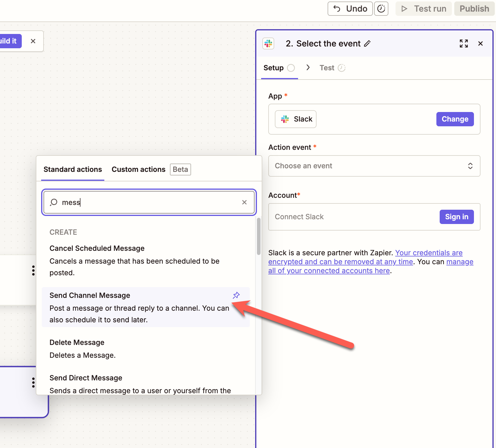The width and height of the screenshot is (496, 448).
Task: Click the 'Deletes a Message.' description
Action: (83, 355)
